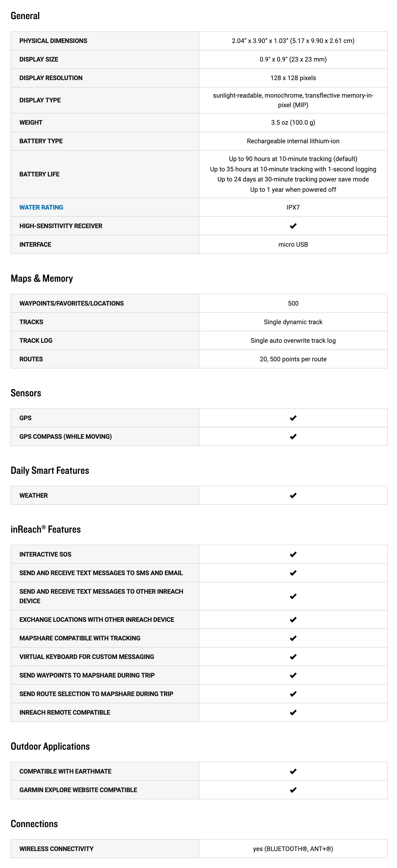Click the Exchange Locations with Other inReach checkmark
Viewport: 397px width, 868px height.
293,620
